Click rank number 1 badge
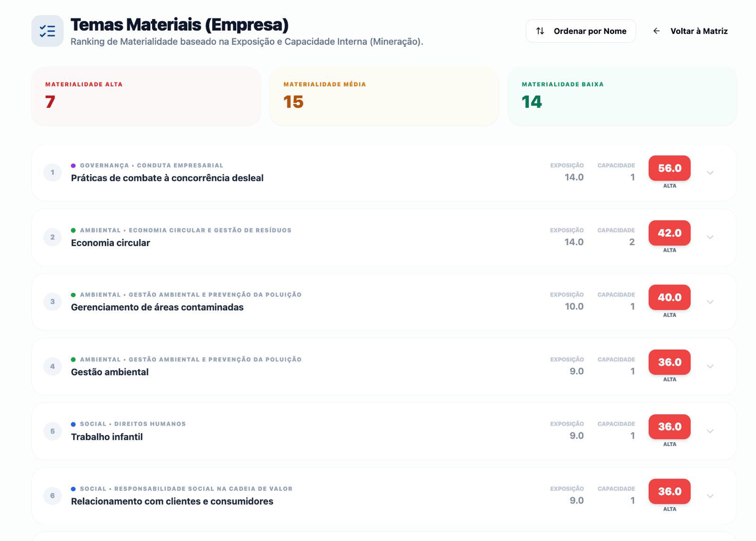The height and width of the screenshot is (541, 756). [x=52, y=172]
